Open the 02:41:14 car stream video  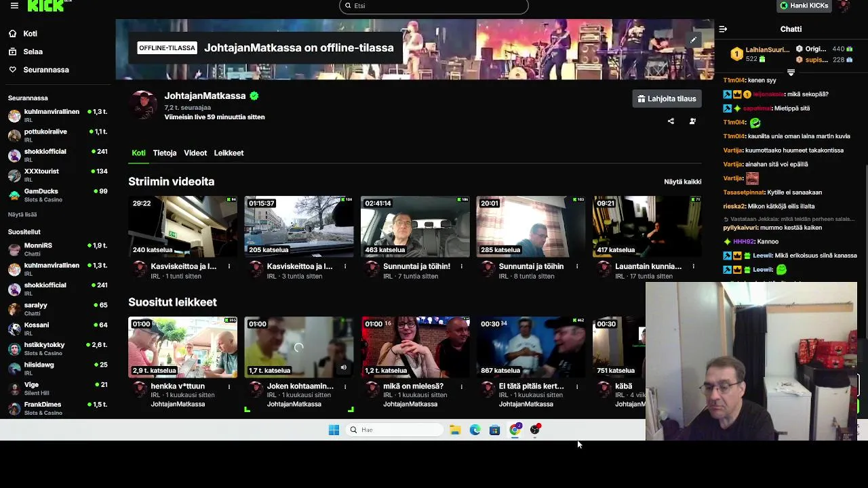(415, 226)
